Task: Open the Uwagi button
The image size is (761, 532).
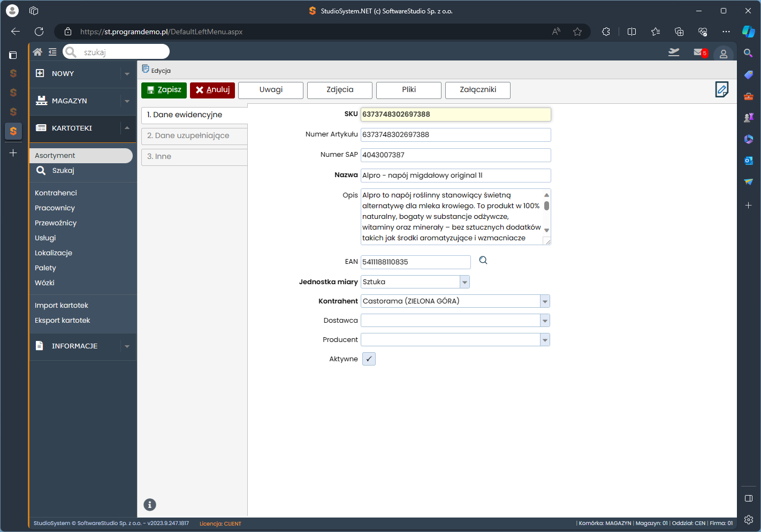Action: (x=271, y=90)
